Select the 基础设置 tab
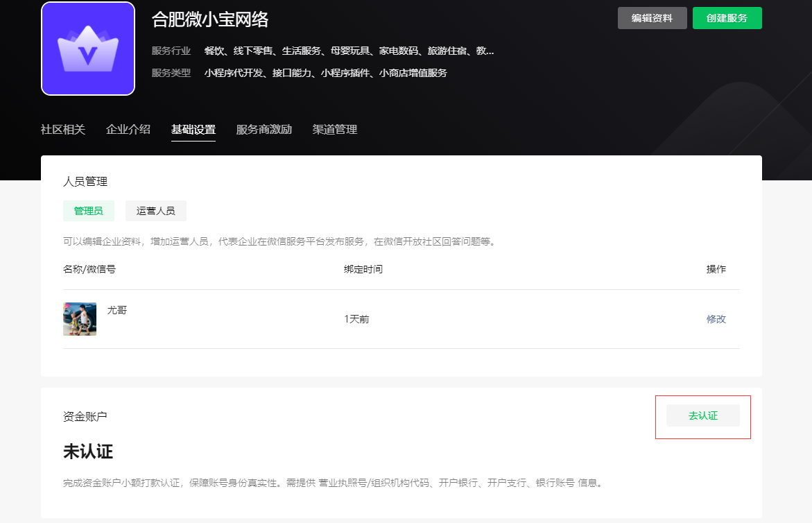The height and width of the screenshot is (523, 812). tap(193, 130)
